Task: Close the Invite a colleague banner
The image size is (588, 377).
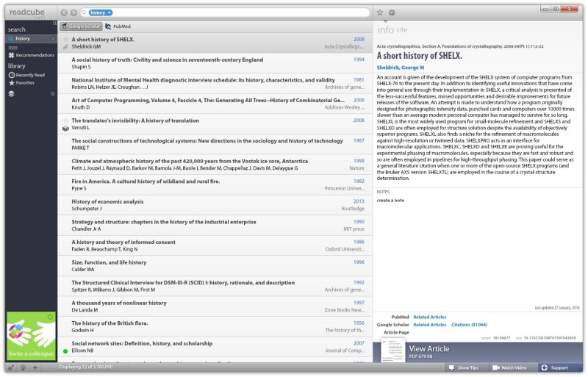Action: click(50, 317)
